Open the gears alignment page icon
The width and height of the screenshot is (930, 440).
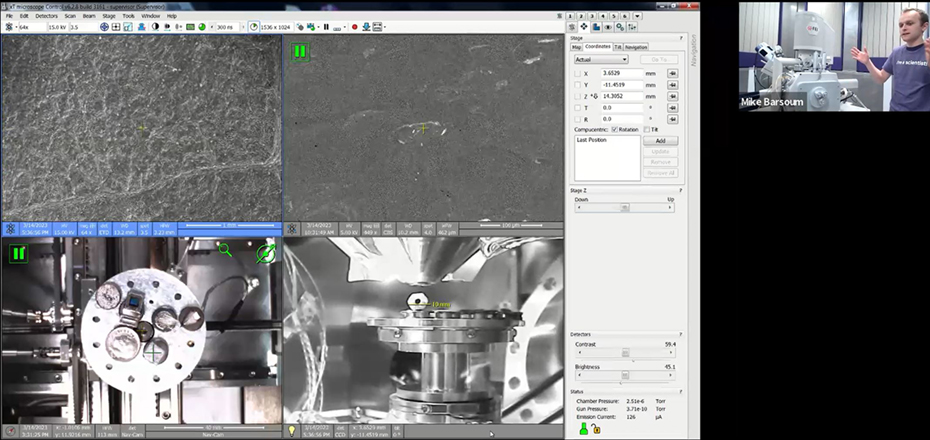620,27
